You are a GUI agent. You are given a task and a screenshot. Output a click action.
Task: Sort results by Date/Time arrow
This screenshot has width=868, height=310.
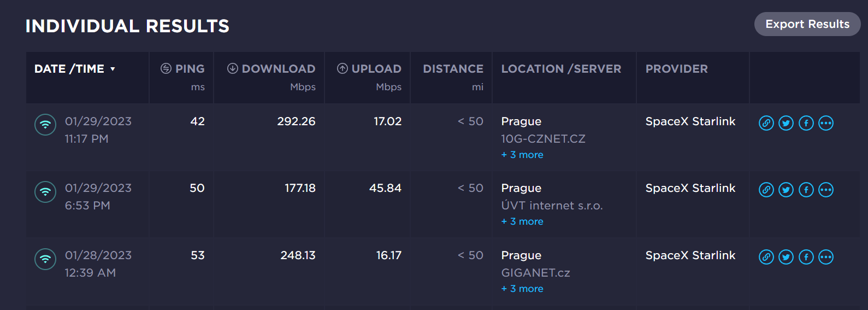(x=113, y=69)
